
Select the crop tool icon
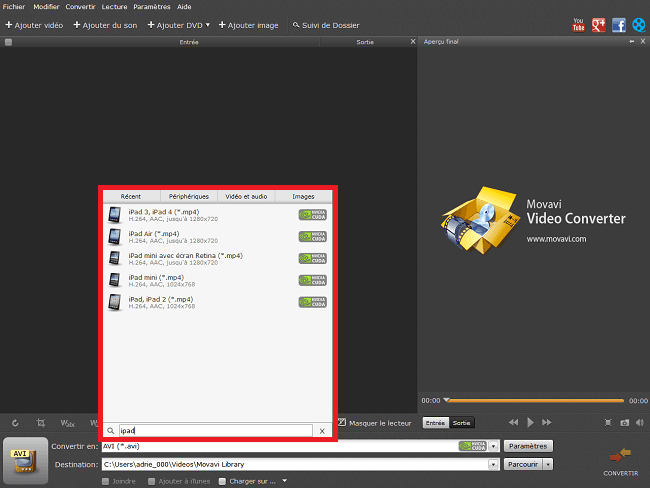pyautogui.click(x=41, y=423)
